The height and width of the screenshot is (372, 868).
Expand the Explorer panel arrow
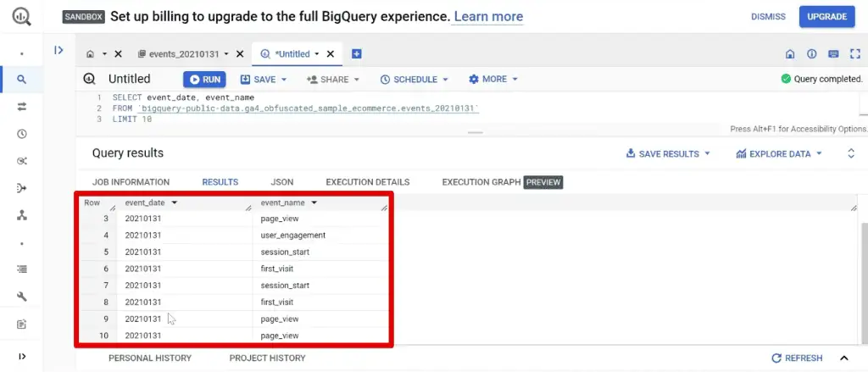pyautogui.click(x=58, y=50)
